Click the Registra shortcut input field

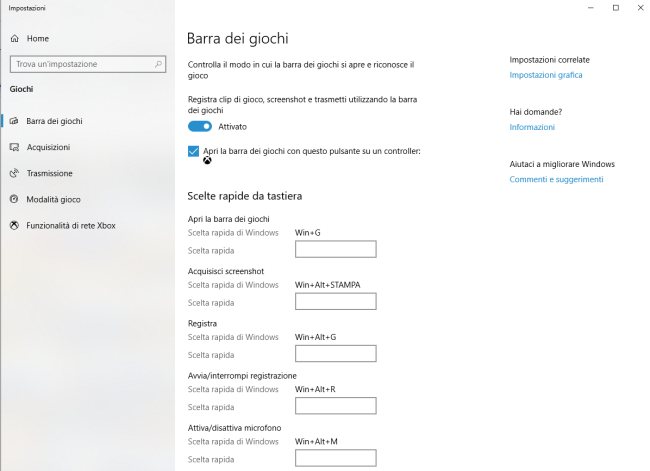pyautogui.click(x=335, y=353)
